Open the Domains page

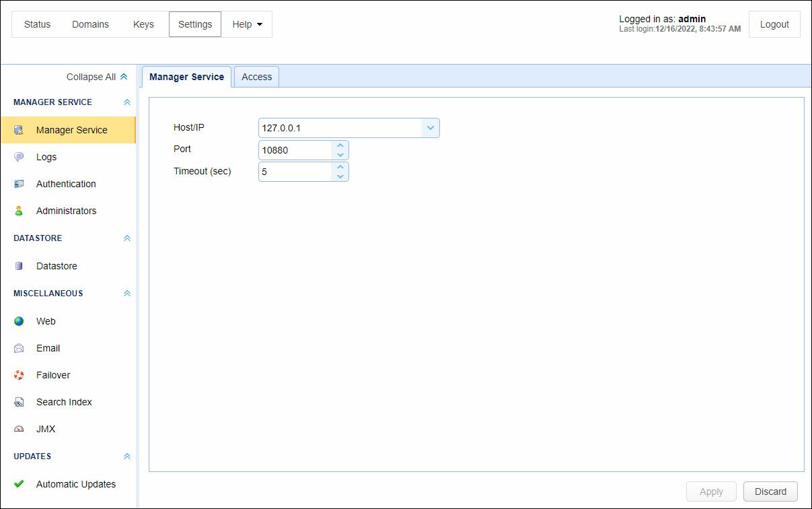pyautogui.click(x=90, y=24)
